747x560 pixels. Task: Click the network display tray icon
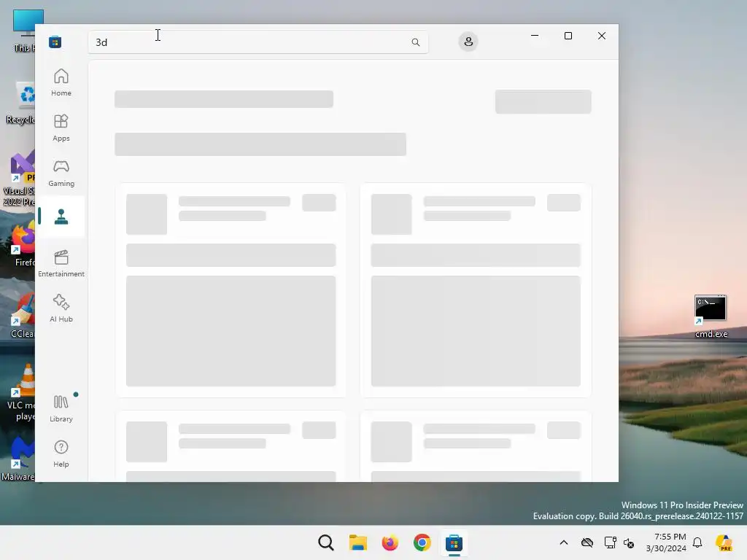[x=610, y=542]
